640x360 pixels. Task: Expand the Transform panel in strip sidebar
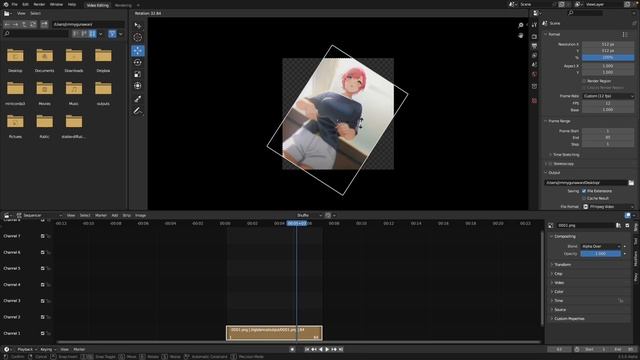coord(562,264)
